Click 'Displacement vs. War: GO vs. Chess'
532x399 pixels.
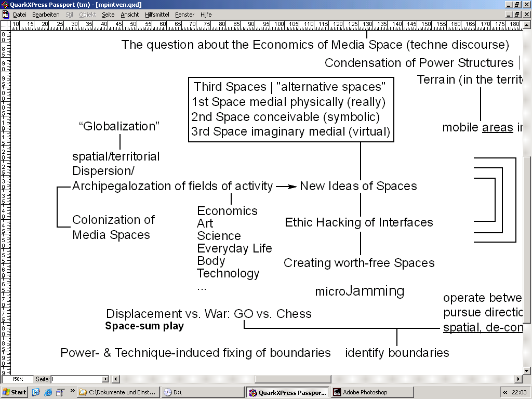209,313
